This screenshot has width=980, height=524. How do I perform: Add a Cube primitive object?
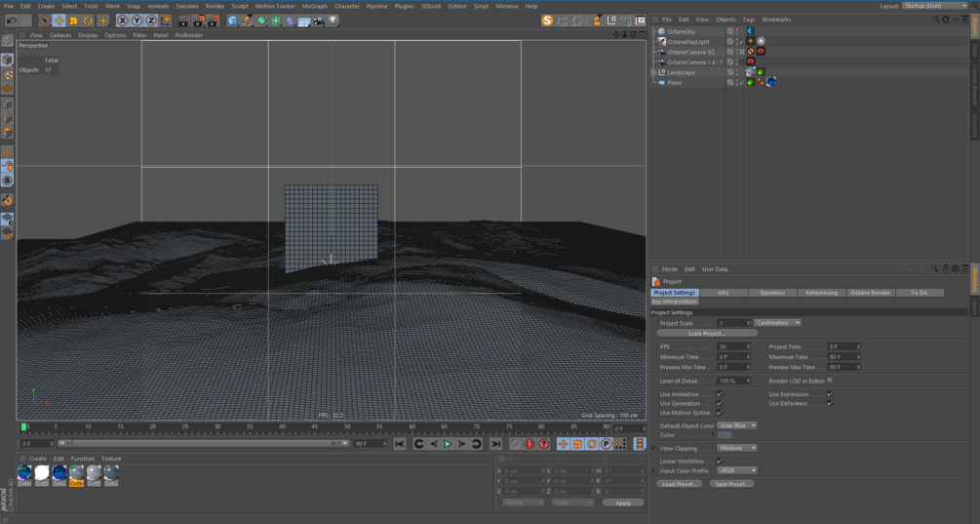point(233,20)
